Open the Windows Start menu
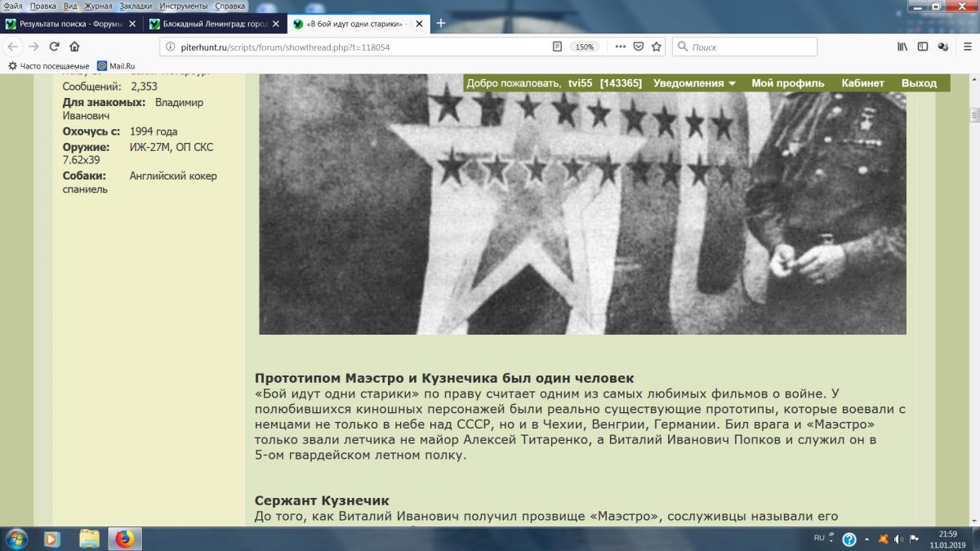Image resolution: width=980 pixels, height=551 pixels. pyautogui.click(x=16, y=539)
